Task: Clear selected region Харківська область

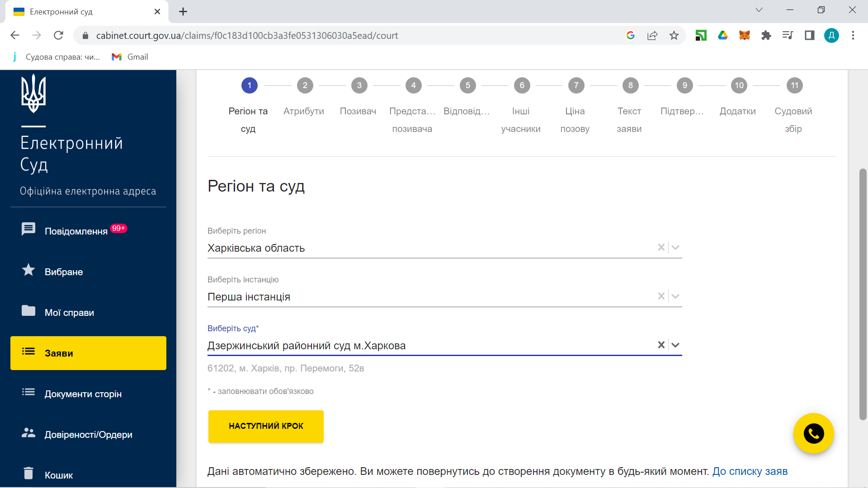Action: point(661,247)
